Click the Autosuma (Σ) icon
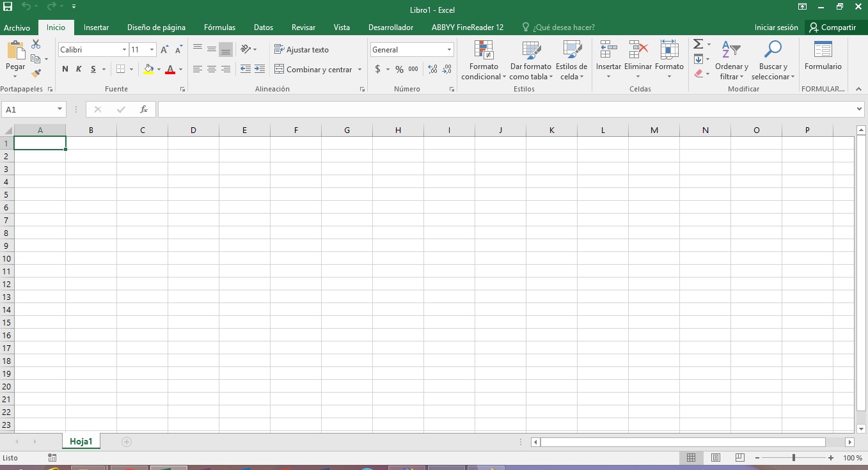The image size is (868, 470). pos(697,43)
